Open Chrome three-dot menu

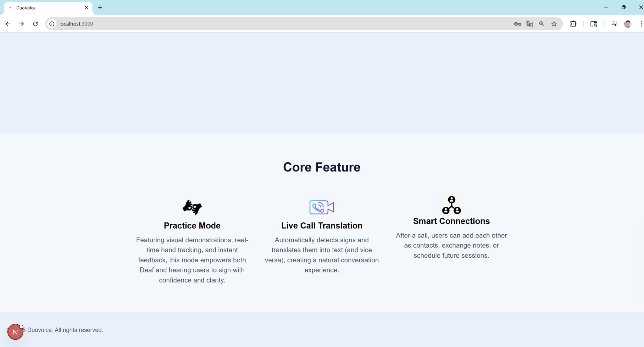641,24
